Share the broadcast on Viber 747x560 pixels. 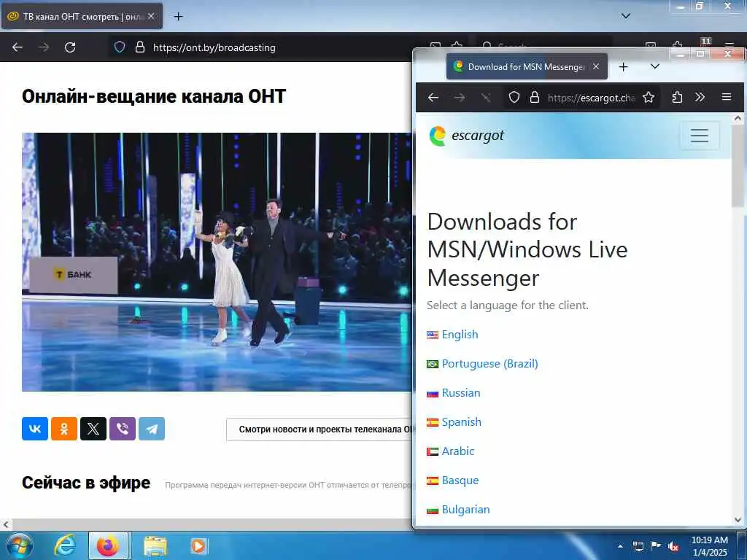pyautogui.click(x=123, y=429)
